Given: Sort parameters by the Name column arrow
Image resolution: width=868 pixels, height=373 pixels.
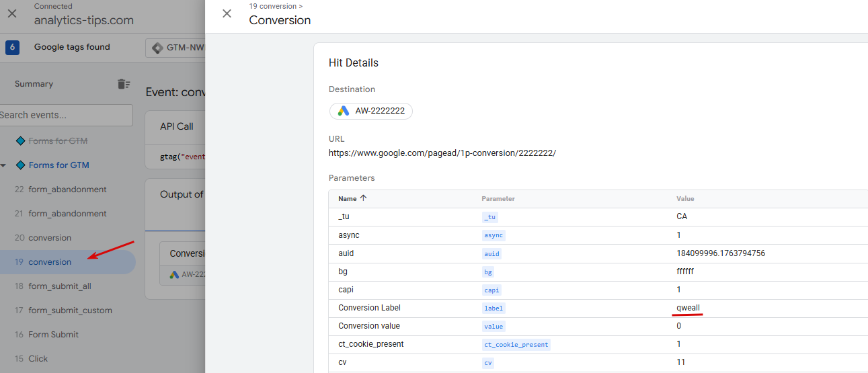Looking at the screenshot, I should coord(364,198).
